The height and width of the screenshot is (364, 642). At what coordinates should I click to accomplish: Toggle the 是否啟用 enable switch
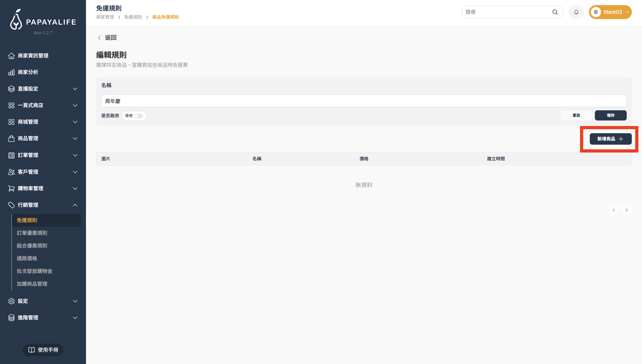(x=138, y=116)
